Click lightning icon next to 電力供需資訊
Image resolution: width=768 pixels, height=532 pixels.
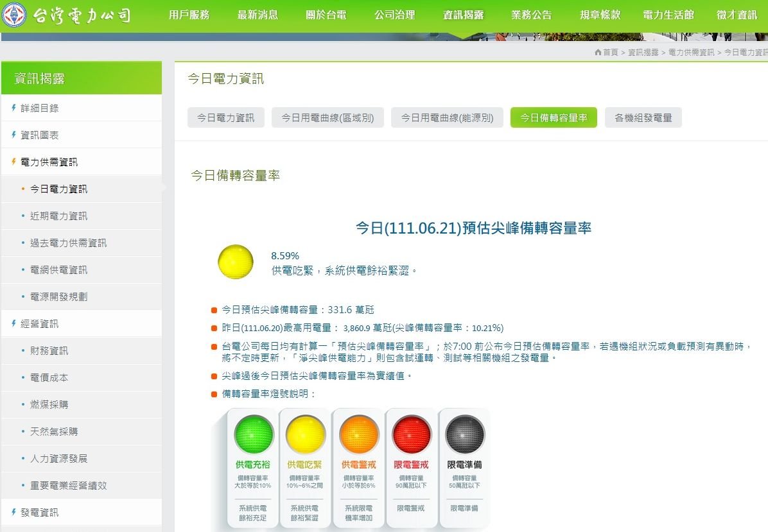point(13,162)
